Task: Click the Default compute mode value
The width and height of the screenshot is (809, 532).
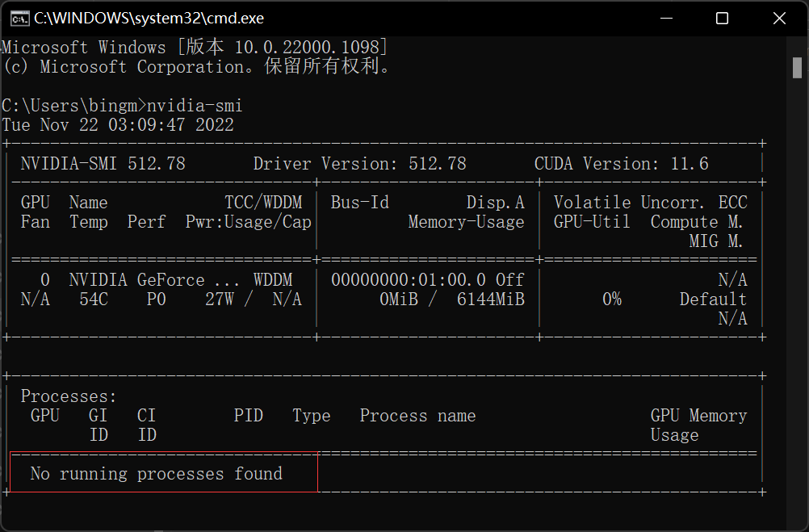Action: point(713,300)
